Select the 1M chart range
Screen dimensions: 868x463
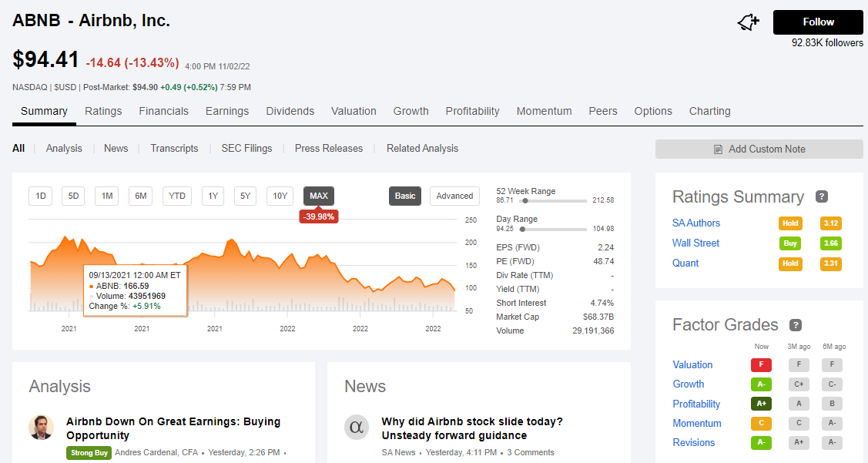[107, 196]
